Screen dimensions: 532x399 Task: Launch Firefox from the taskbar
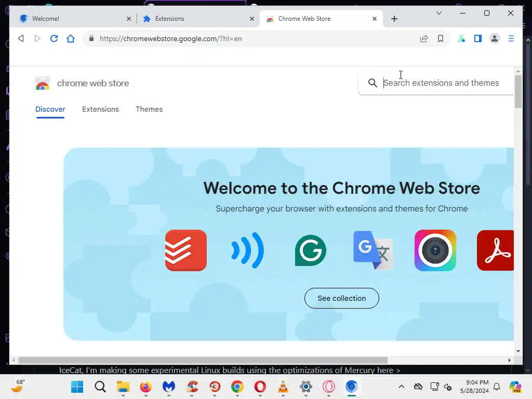[146, 387]
